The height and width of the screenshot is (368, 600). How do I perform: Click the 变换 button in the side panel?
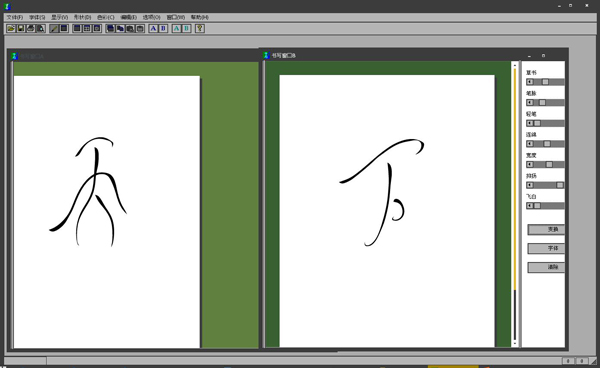(546, 230)
